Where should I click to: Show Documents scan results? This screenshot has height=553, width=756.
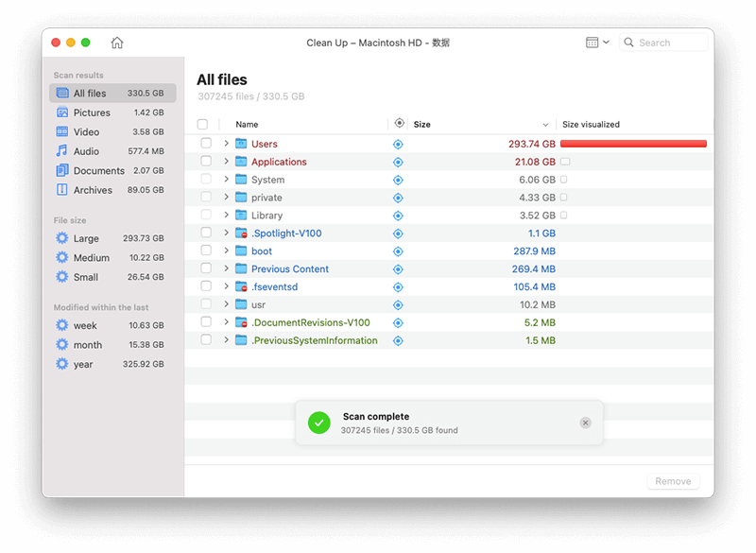coord(112,170)
